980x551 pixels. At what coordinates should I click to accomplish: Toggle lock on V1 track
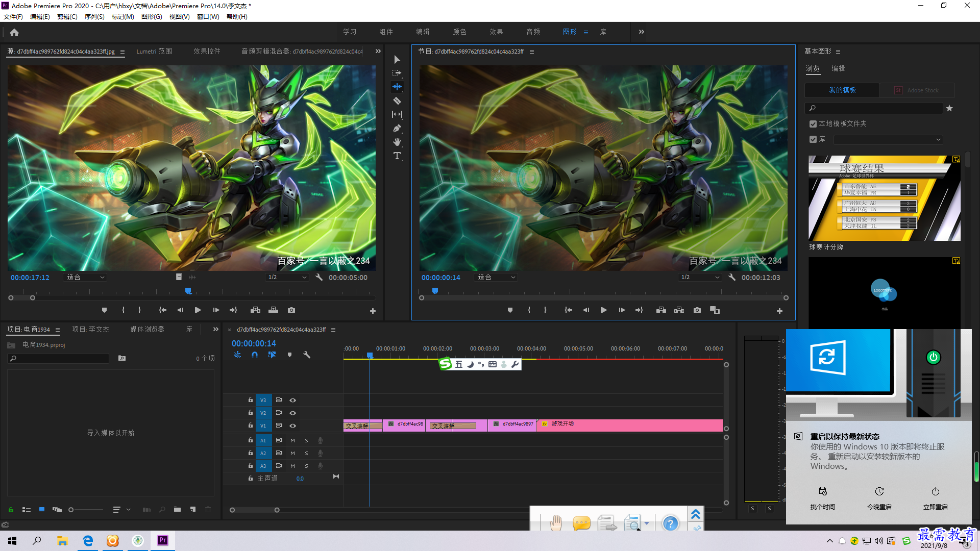251,425
